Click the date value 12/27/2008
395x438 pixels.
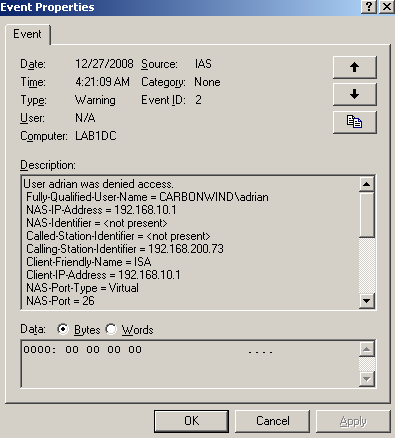[104, 64]
